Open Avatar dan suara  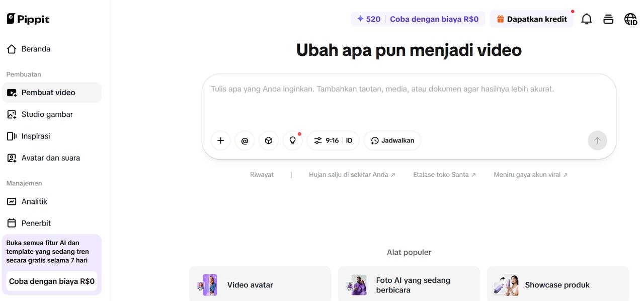(x=50, y=158)
